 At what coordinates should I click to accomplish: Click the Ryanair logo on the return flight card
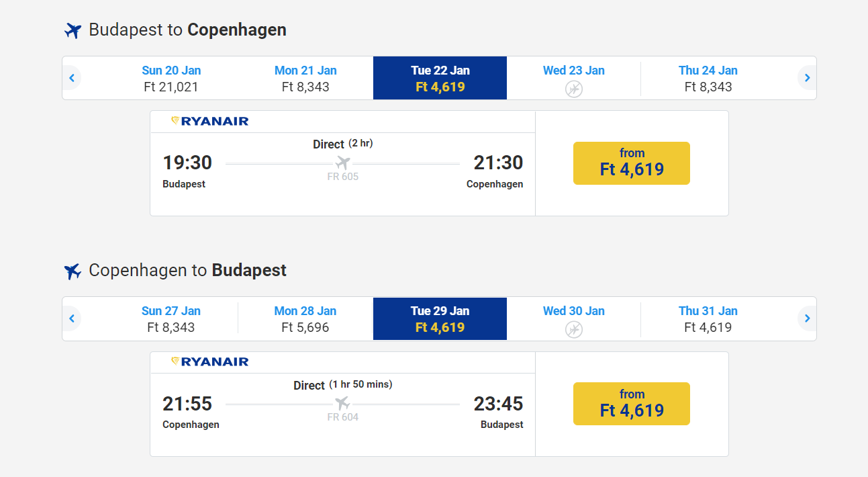pos(209,362)
